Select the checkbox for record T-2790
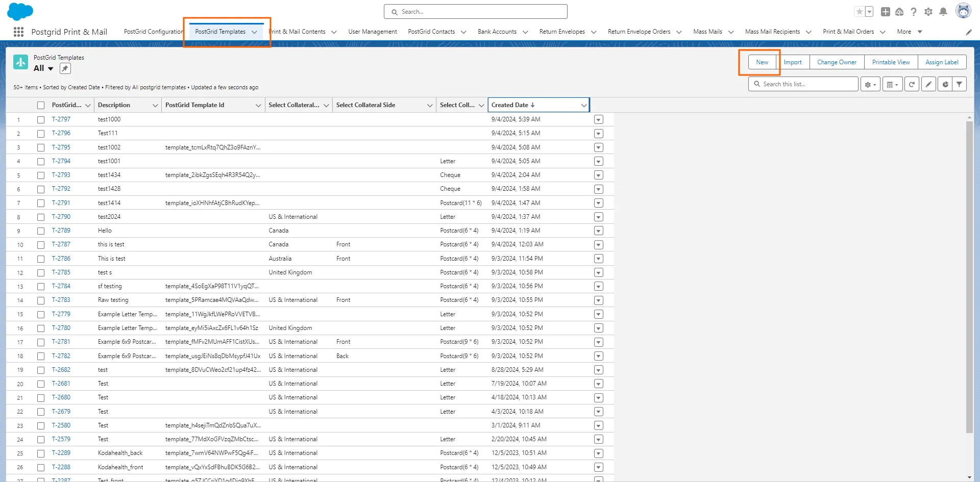This screenshot has width=980, height=482. pyautogui.click(x=41, y=217)
